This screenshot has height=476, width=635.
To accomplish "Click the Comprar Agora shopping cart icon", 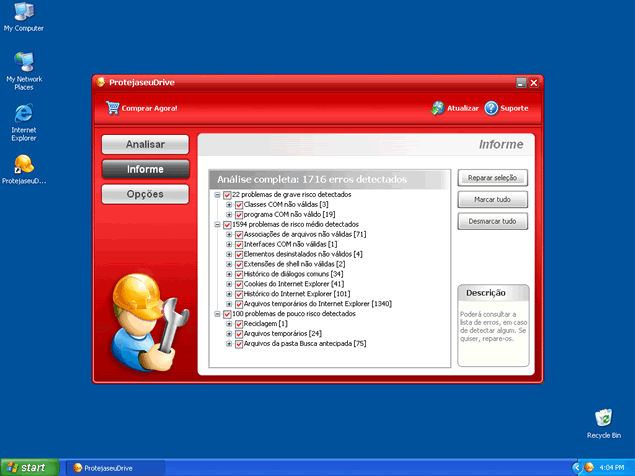I will (112, 108).
